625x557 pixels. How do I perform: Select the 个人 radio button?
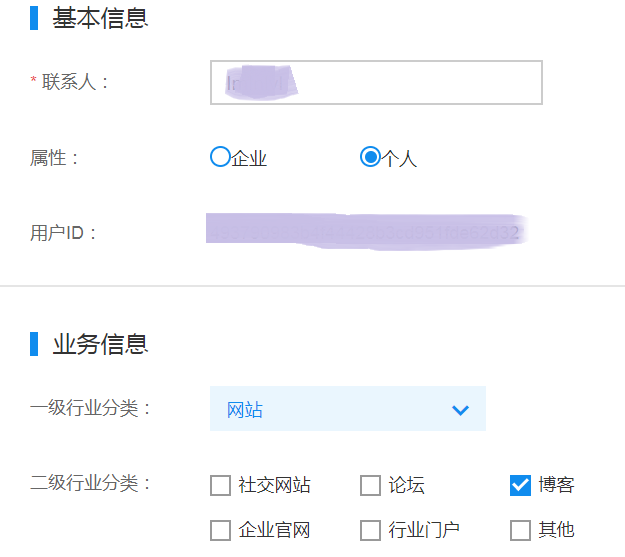370,157
